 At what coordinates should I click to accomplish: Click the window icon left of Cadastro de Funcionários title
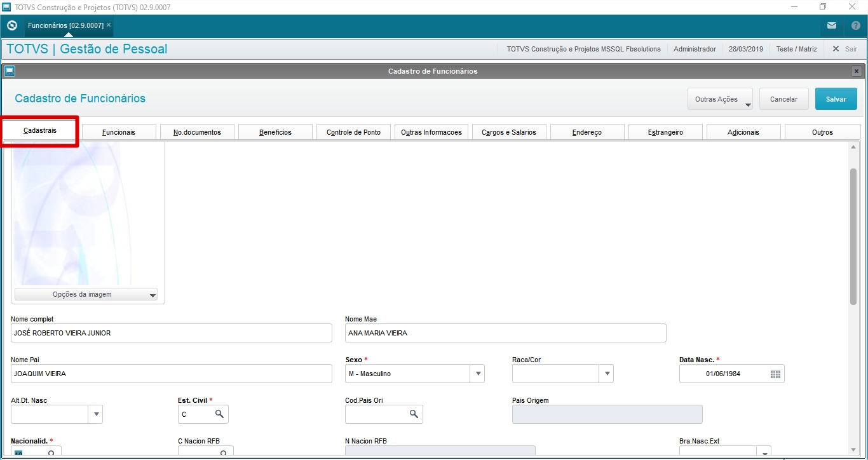click(10, 71)
